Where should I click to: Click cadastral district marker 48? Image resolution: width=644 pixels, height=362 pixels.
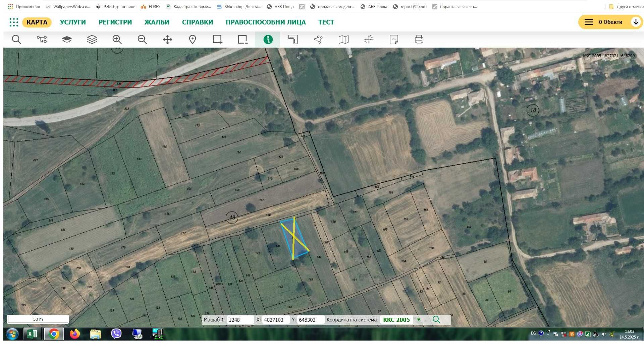pos(232,218)
